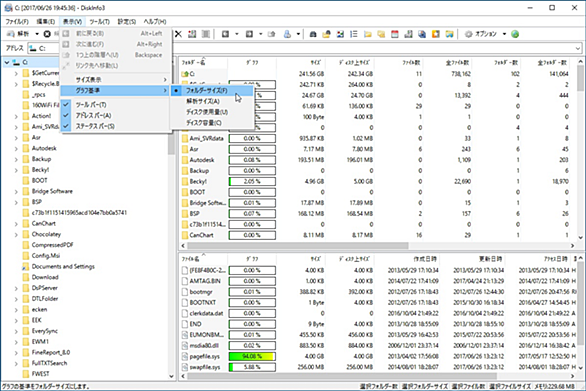586x391 pixels.
Task: Click the magnifier page toolbar icon
Action: pyautogui.click(x=422, y=34)
